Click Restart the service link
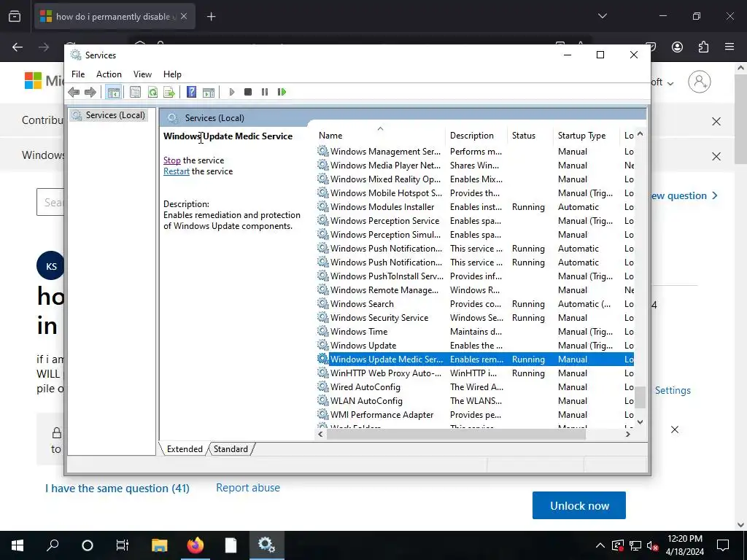747x560 pixels. (x=177, y=171)
